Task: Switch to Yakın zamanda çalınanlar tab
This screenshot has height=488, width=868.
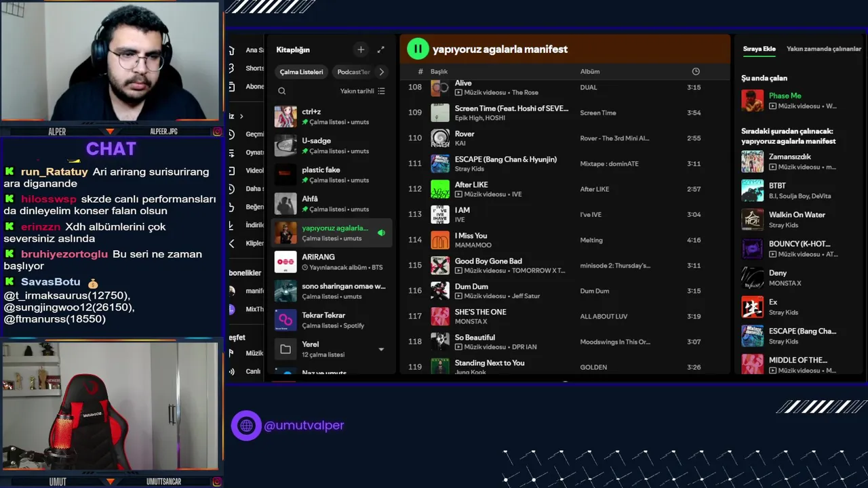Action: tap(823, 49)
